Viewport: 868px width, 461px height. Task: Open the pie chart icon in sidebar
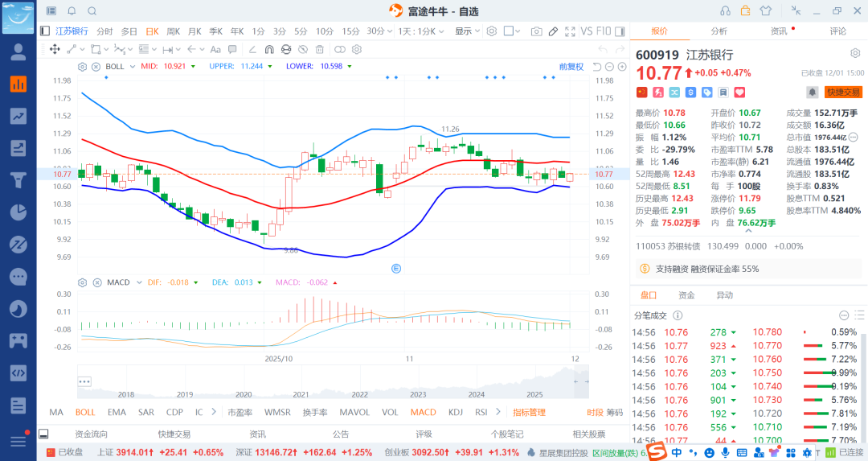click(18, 212)
